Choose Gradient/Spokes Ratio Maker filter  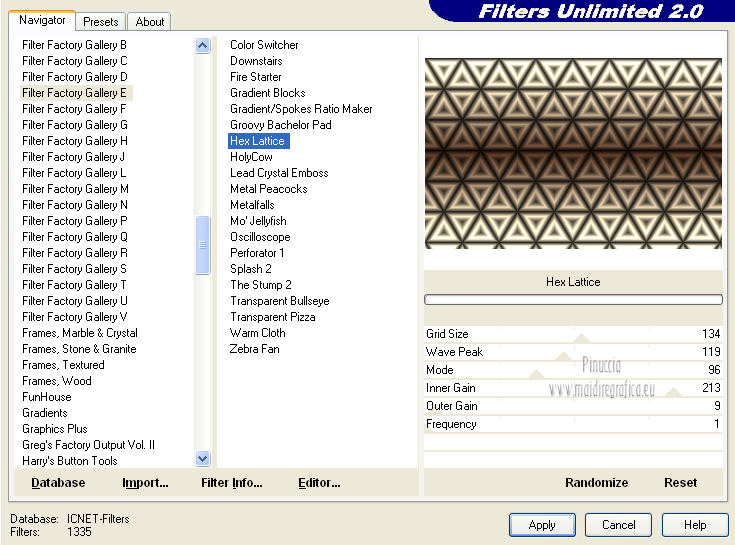point(301,109)
